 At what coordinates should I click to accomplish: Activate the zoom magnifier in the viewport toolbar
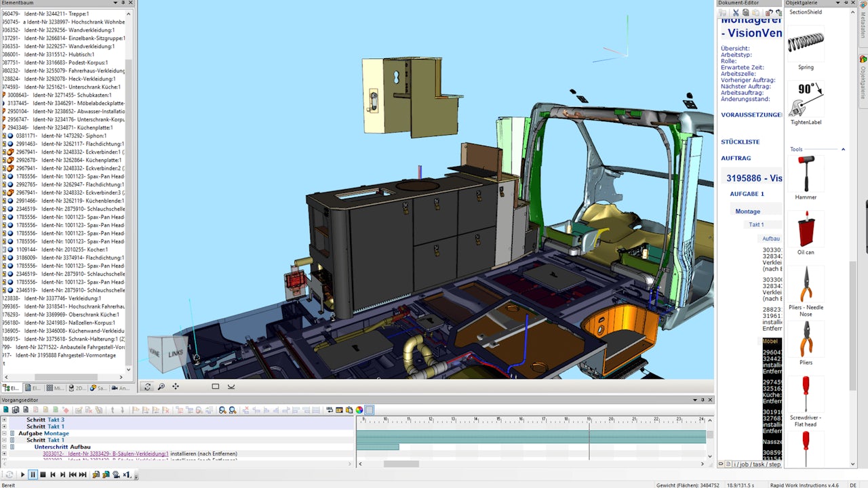(x=161, y=386)
